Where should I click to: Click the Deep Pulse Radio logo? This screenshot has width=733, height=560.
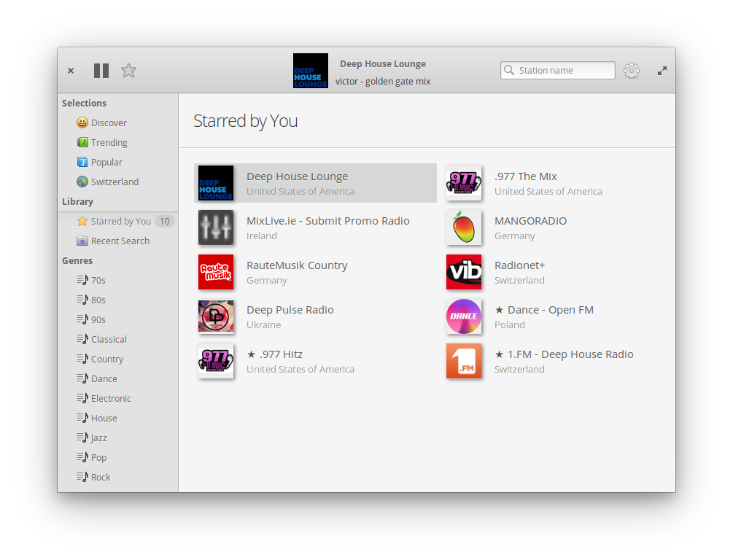216,316
